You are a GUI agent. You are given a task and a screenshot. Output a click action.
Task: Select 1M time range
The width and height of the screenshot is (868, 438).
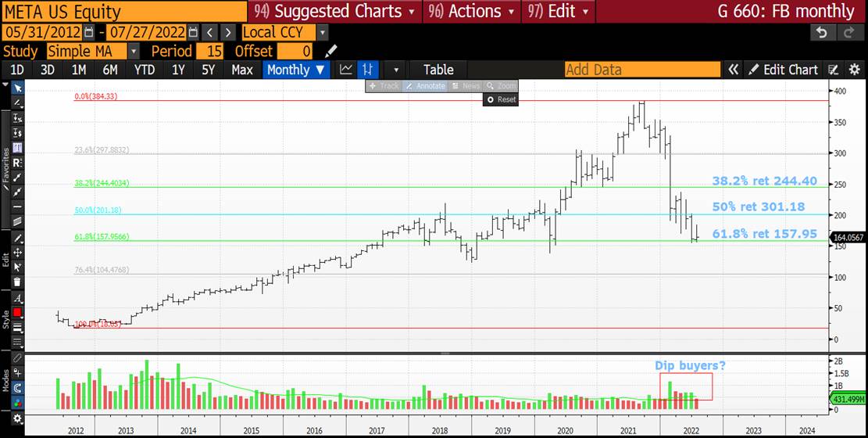[x=79, y=70]
